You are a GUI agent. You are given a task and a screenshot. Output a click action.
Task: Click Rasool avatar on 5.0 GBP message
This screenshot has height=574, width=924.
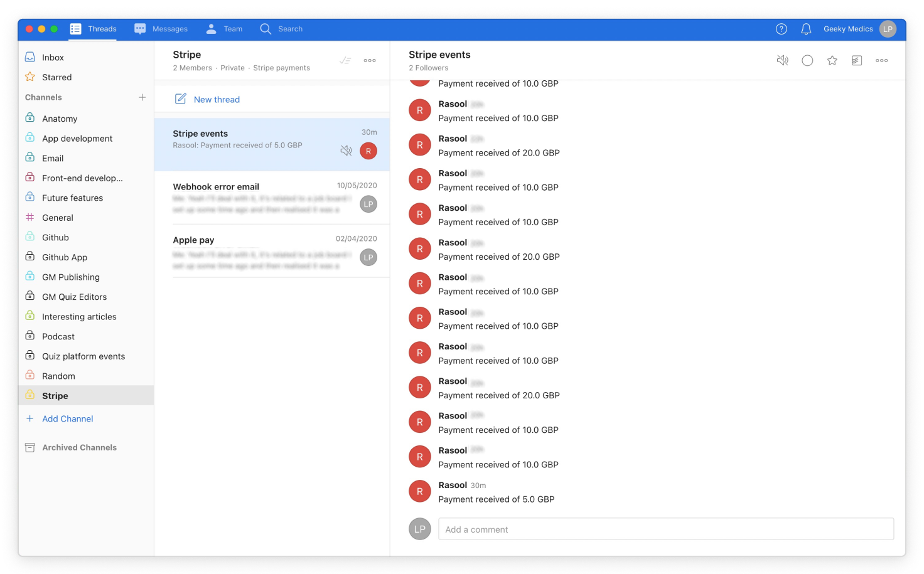[420, 492]
